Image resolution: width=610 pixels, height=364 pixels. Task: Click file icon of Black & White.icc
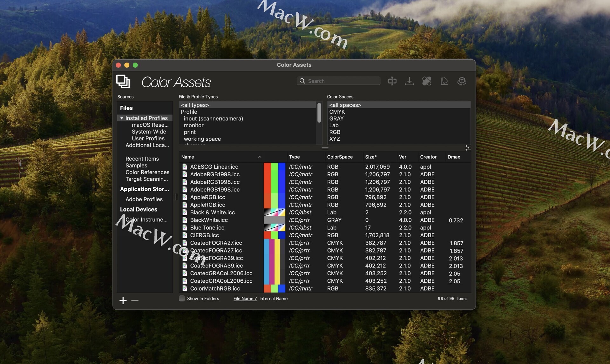point(185,212)
